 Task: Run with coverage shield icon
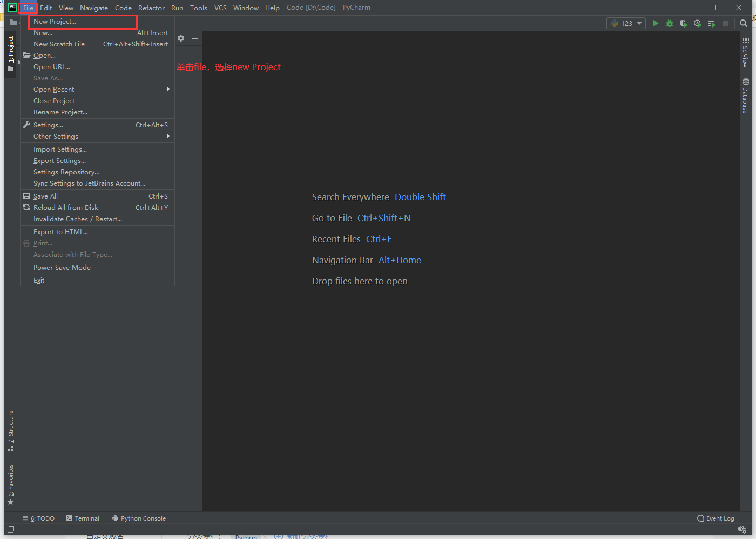click(683, 23)
